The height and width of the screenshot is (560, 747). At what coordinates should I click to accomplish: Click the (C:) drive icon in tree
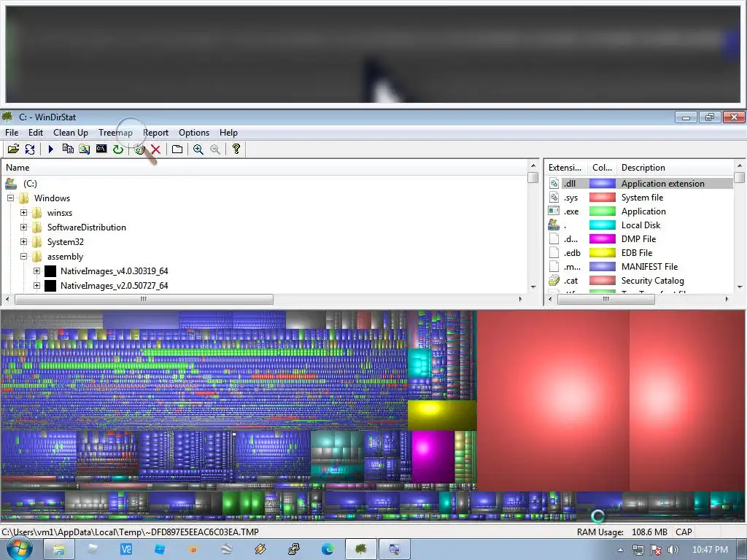pos(11,183)
